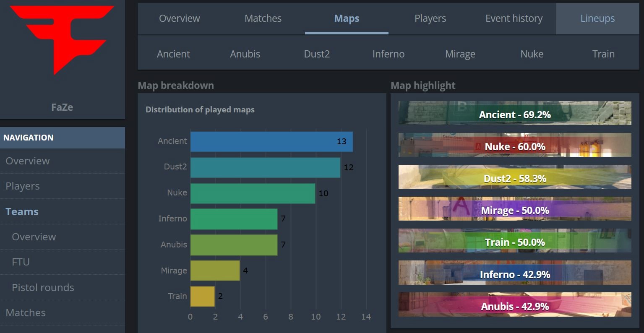
Task: Open the Anubis - 42.9% map highlight
Action: click(x=515, y=304)
